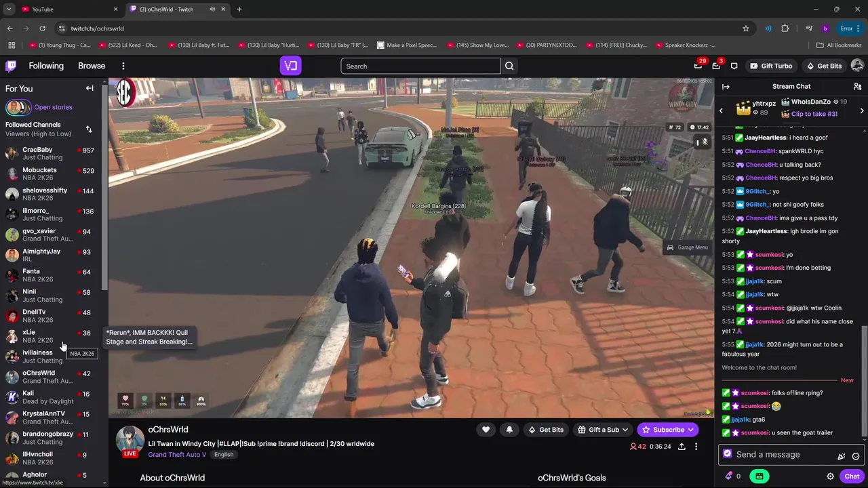
Task: Sort followed channels by viewers icon
Action: 89,129
